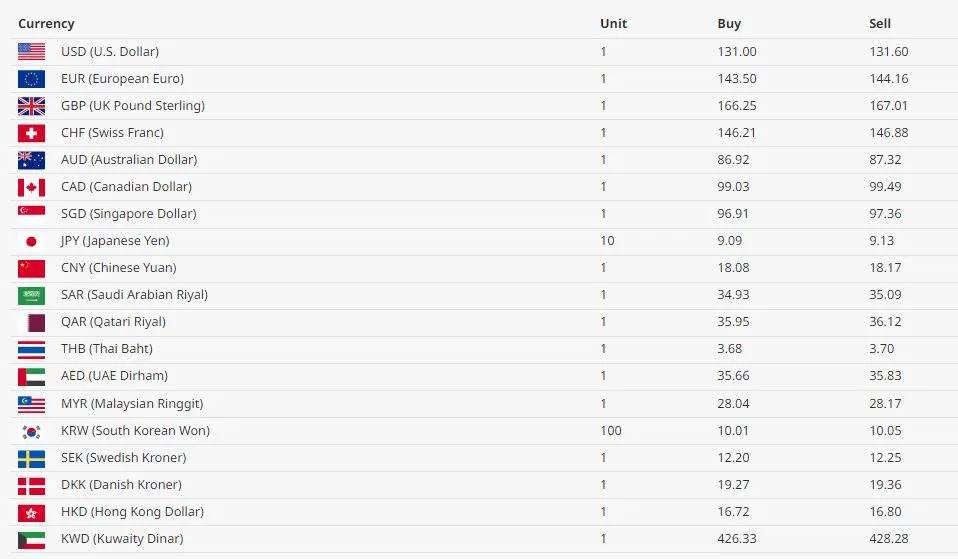Viewport: 958px width, 559px height.
Task: Select the MYR (Malaysian Ringgit) label
Action: click(132, 404)
